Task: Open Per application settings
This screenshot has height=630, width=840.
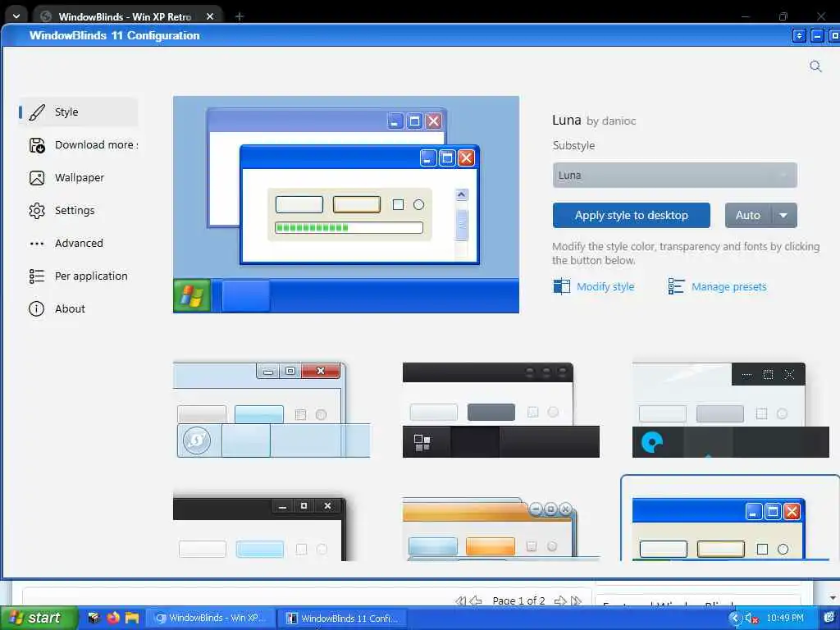Action: (78, 276)
